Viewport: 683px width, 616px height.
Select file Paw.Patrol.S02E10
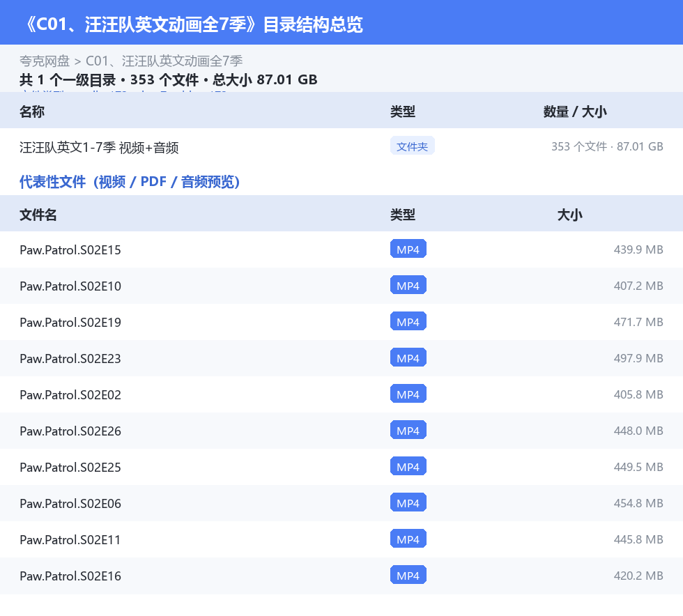[70, 286]
